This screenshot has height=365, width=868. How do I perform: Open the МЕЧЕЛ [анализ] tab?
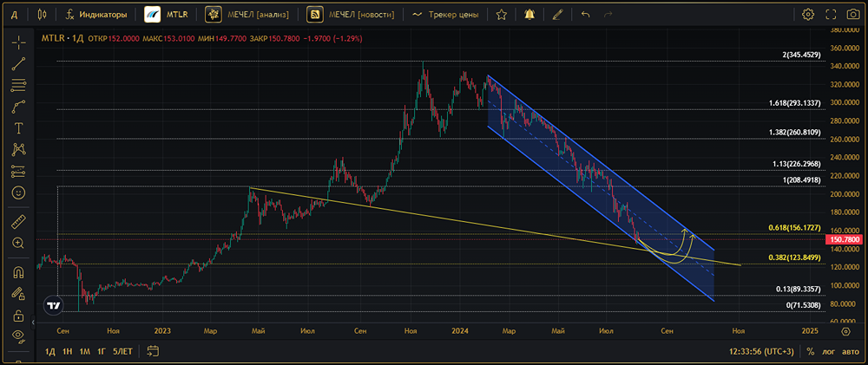pyautogui.click(x=250, y=14)
